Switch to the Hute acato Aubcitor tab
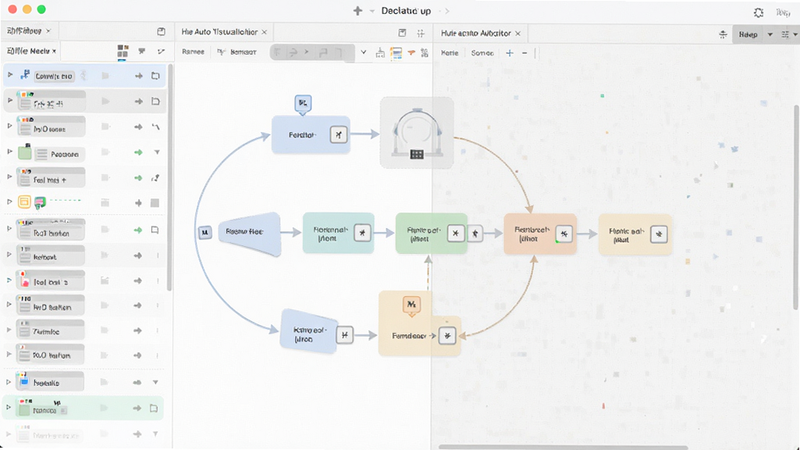Viewport: 800px width, 450px height. pos(476,33)
